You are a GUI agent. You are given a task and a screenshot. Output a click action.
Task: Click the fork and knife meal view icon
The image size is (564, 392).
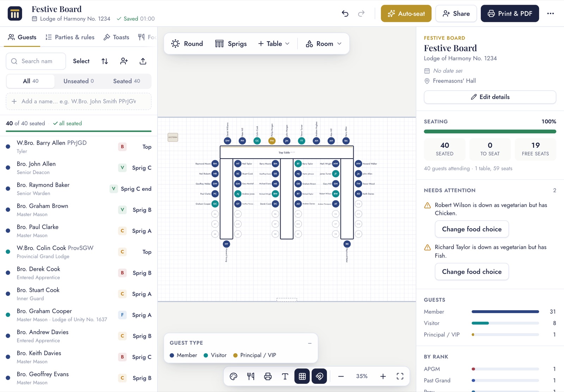[251, 376]
